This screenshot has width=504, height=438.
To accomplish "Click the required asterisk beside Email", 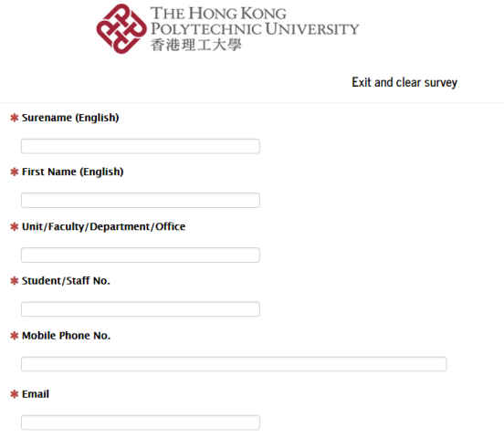I will [x=14, y=394].
